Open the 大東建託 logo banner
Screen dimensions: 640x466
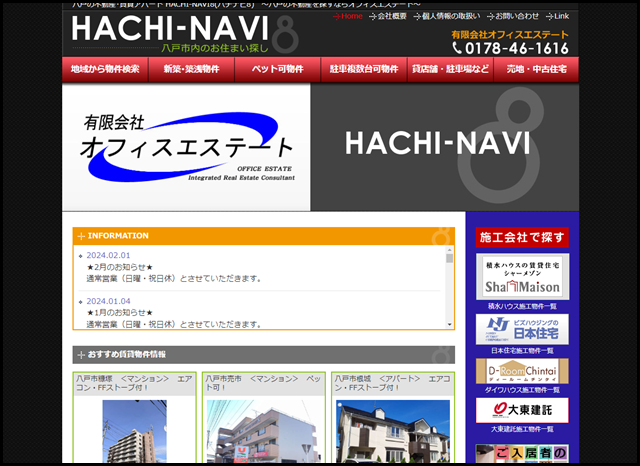click(522, 410)
